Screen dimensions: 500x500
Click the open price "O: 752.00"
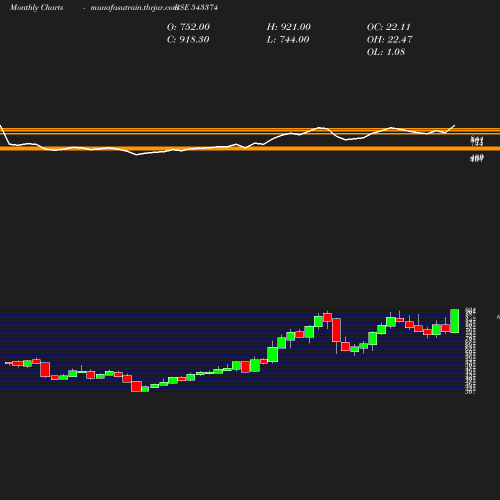click(x=188, y=27)
